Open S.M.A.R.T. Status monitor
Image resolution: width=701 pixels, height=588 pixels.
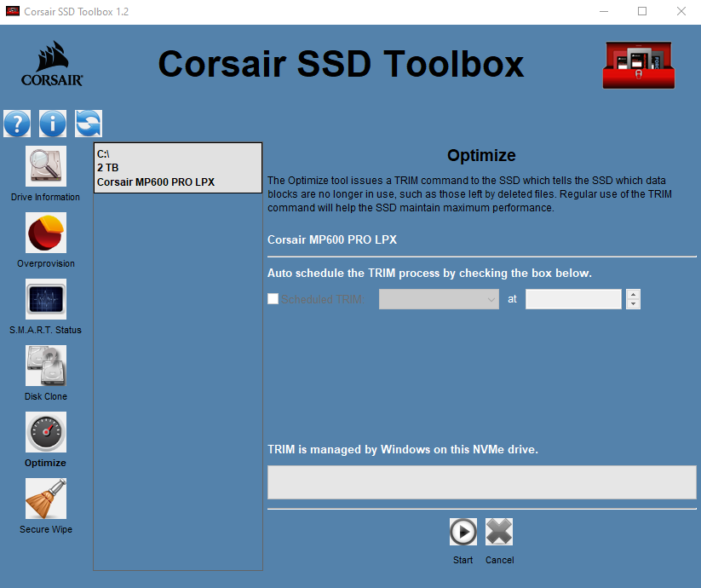46,300
